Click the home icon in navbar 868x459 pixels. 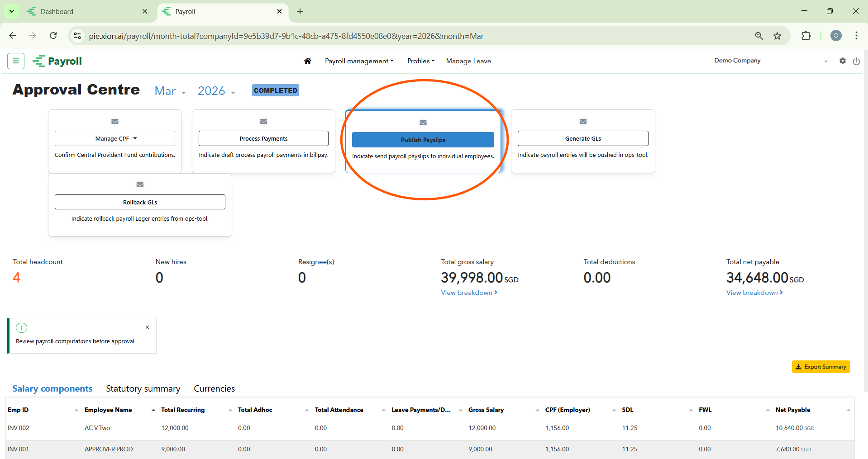click(308, 61)
